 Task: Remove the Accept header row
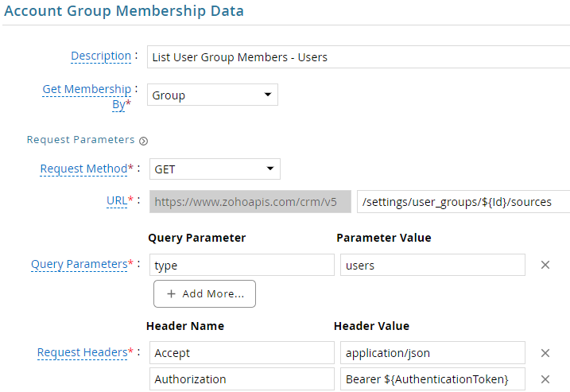545,353
